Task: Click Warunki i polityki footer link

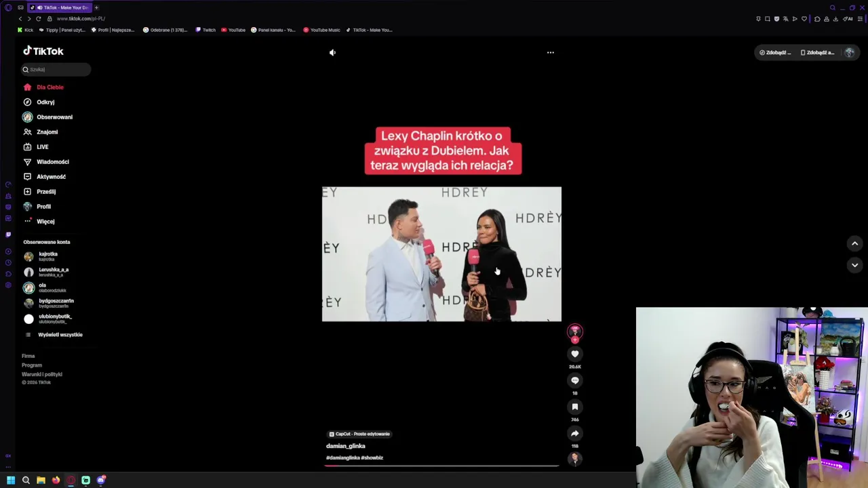Action: click(x=42, y=374)
